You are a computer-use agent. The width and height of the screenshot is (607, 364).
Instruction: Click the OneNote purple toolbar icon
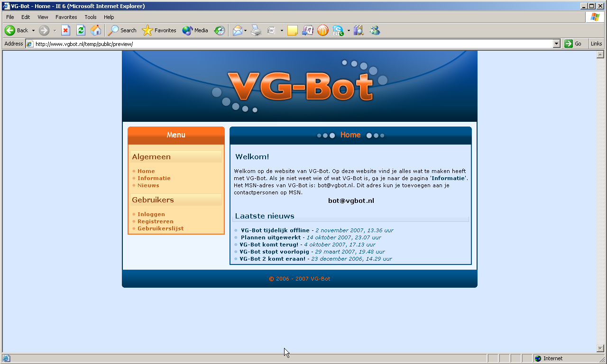[307, 30]
